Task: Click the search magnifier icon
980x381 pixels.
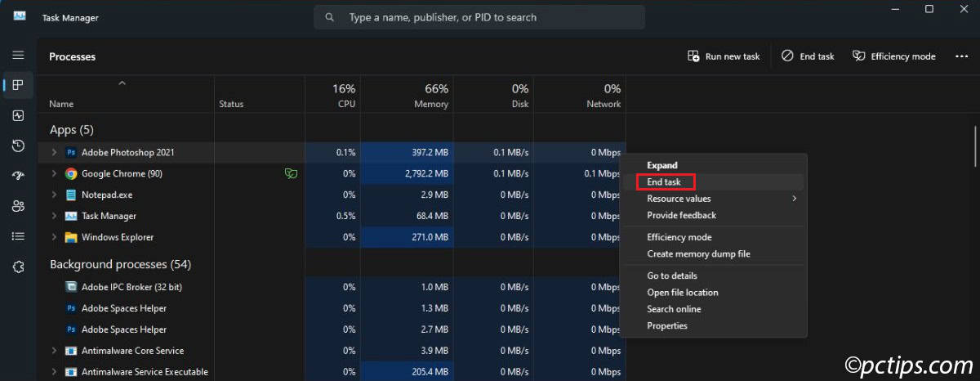Action: pos(330,17)
